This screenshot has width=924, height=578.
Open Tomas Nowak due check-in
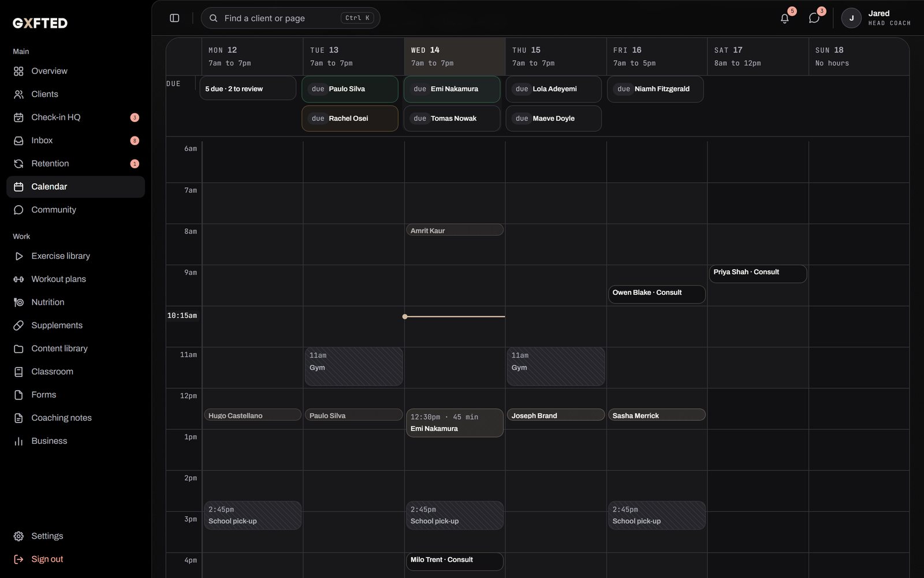point(452,118)
